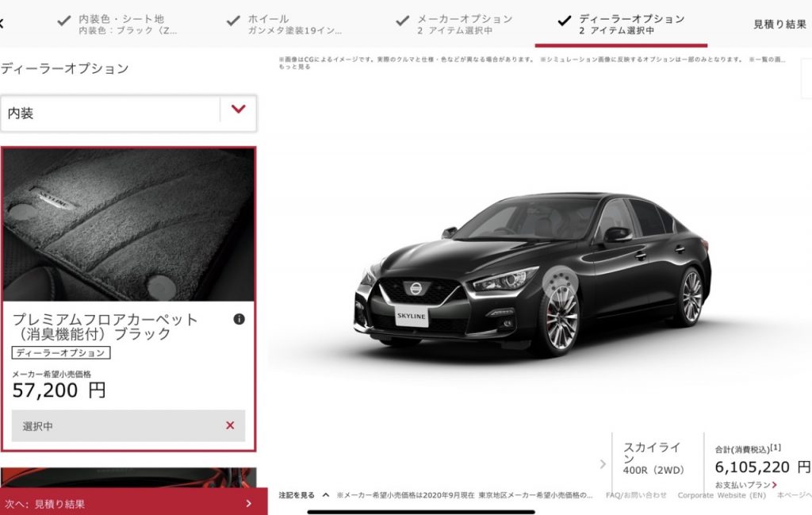Open the お支払いプラン link

[x=745, y=485]
